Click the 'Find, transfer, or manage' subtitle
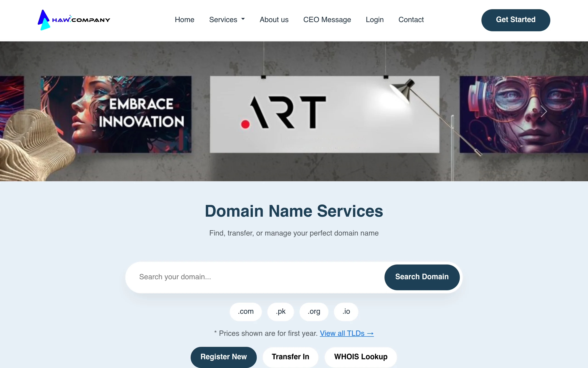 tap(294, 233)
